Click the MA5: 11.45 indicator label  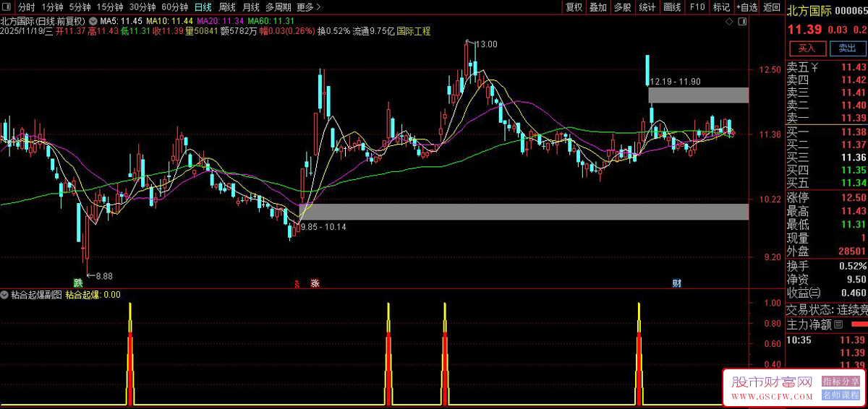click(121, 21)
